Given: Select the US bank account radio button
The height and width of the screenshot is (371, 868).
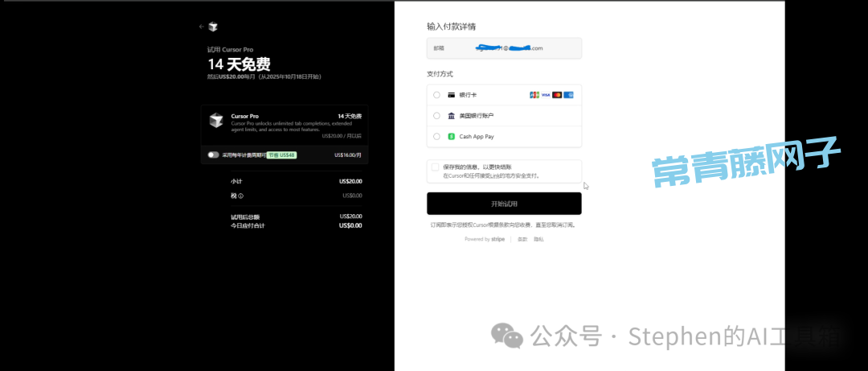Looking at the screenshot, I should pos(436,116).
